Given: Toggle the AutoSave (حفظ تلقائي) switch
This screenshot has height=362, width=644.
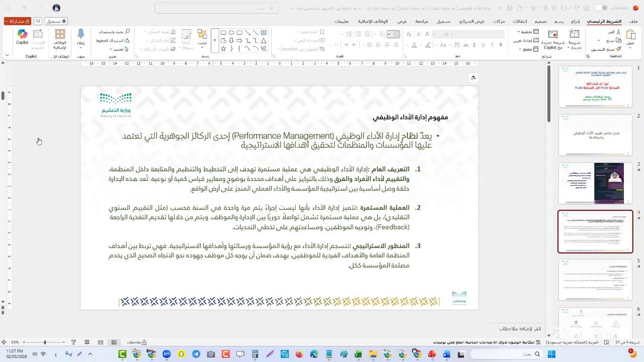Looking at the screenshot, I should click(x=600, y=8).
